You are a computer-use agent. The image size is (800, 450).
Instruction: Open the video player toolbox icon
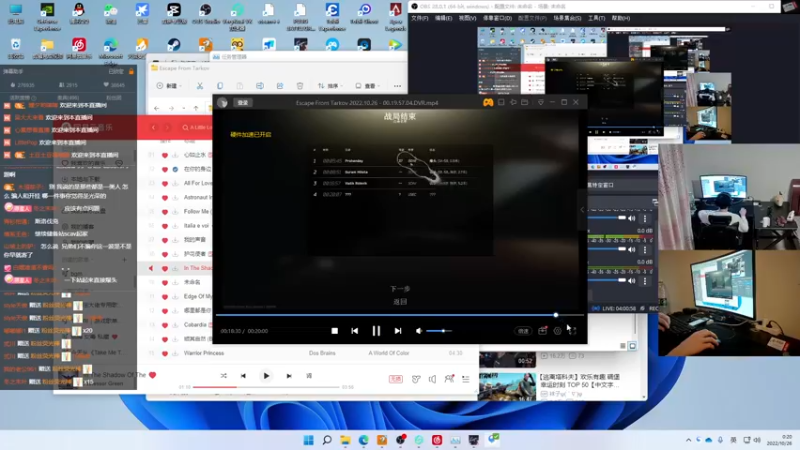point(542,331)
